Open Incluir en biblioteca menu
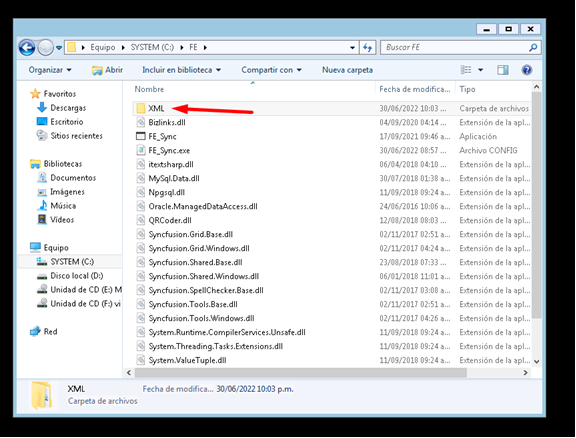 tap(181, 70)
